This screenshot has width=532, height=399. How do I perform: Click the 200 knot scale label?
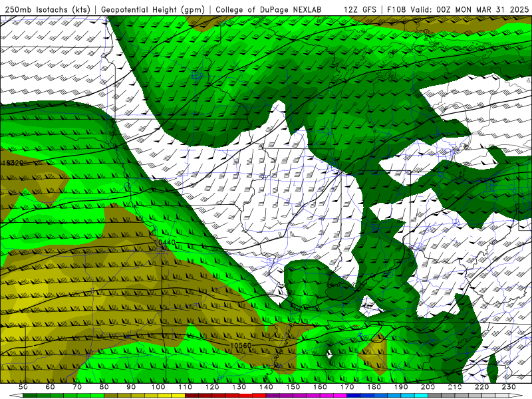pos(428,387)
